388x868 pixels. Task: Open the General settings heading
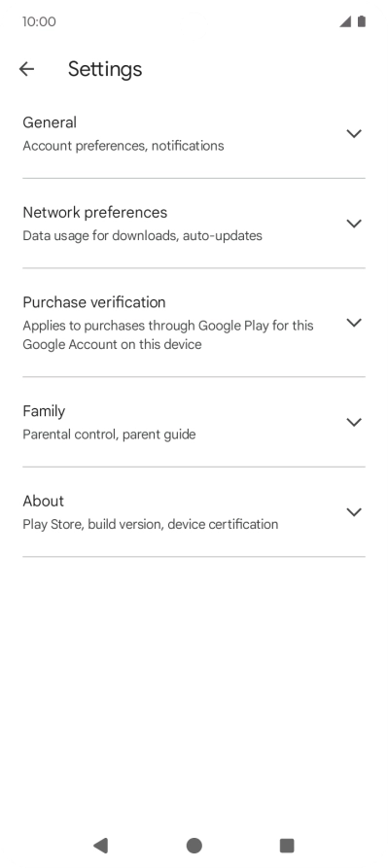pyautogui.click(x=50, y=122)
